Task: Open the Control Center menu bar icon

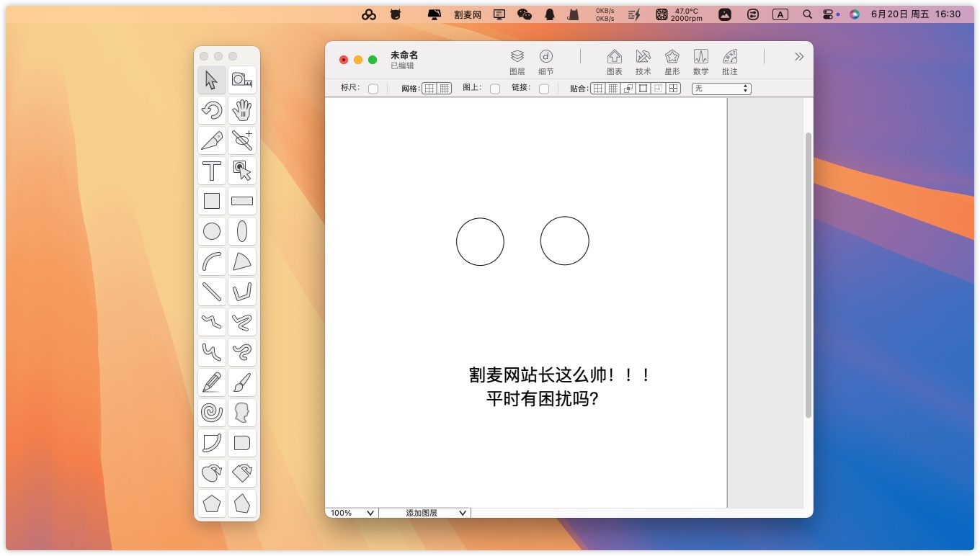Action: tap(828, 14)
